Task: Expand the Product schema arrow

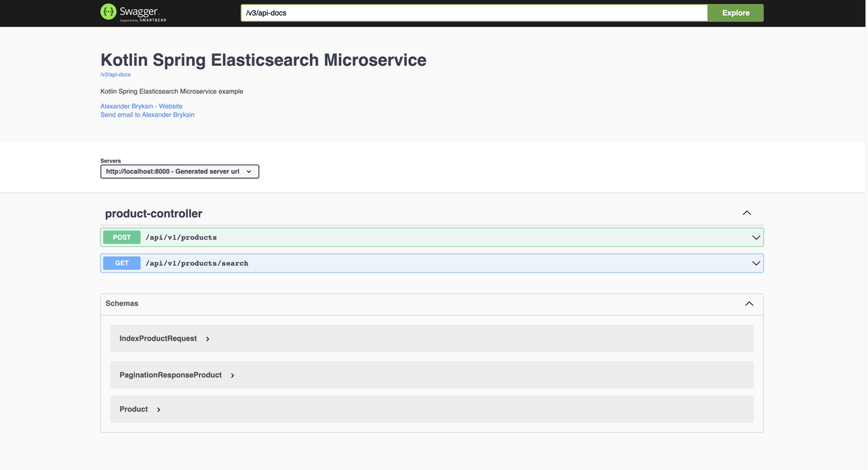Action: pos(159,410)
